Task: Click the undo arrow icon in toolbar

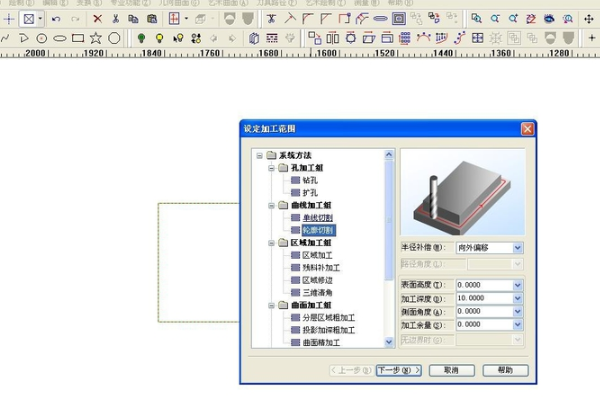Action: pos(56,18)
